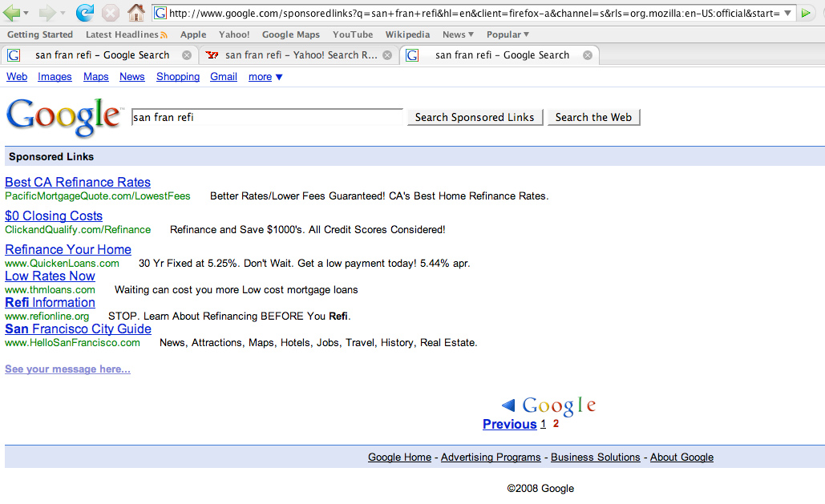Viewport: 825px width, 504px height.
Task: Click the Google favicon in the address bar
Action: (160, 13)
